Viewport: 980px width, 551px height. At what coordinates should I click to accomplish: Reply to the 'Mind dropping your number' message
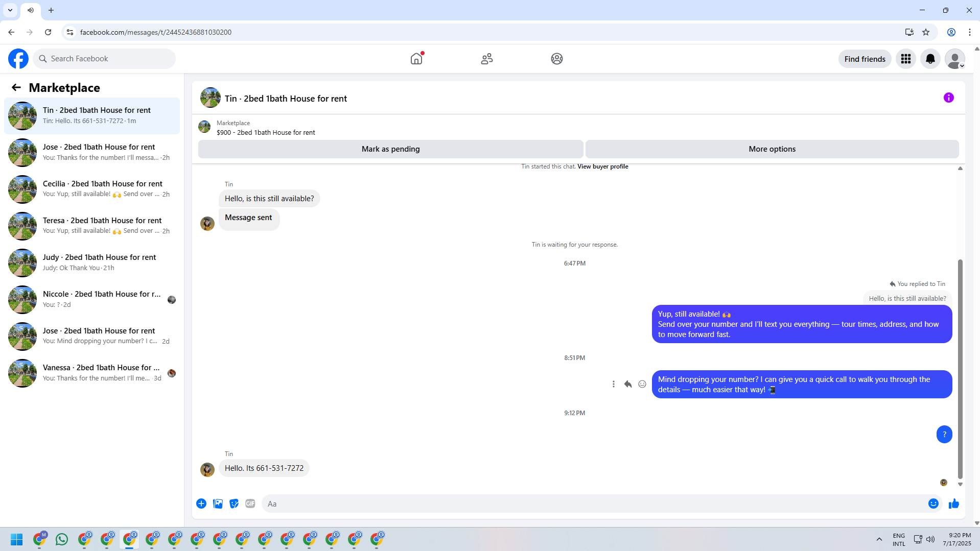coord(628,384)
